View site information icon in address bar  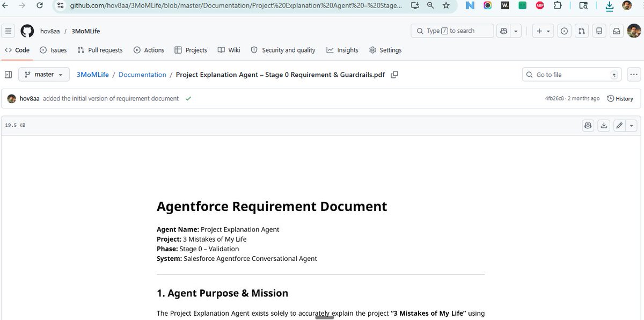61,5
